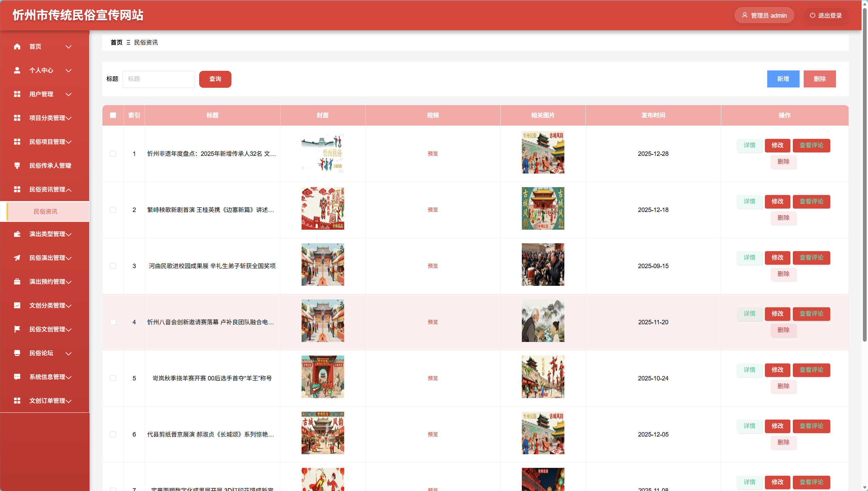Collapse the 民俗资讯管理 menu chevron
The height and width of the screenshot is (491, 868).
click(68, 190)
